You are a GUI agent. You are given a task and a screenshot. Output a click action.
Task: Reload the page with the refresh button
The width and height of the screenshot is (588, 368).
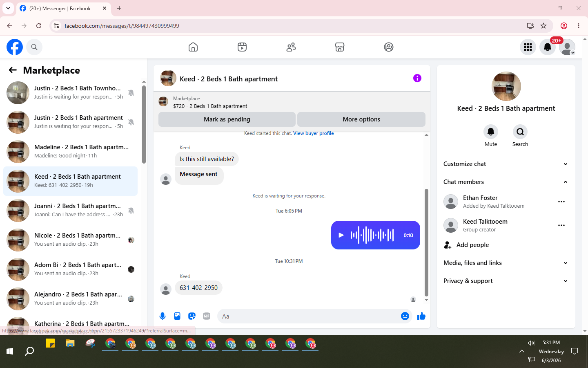coord(39,26)
